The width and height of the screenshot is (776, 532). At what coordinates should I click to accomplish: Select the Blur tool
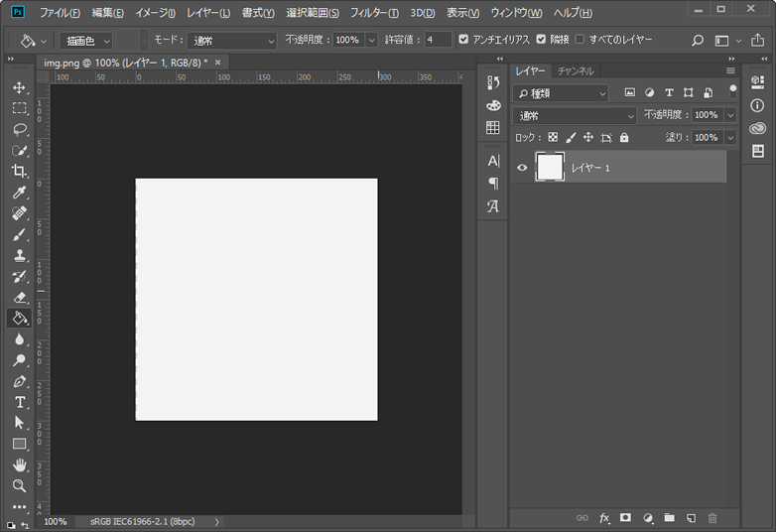pyautogui.click(x=19, y=339)
